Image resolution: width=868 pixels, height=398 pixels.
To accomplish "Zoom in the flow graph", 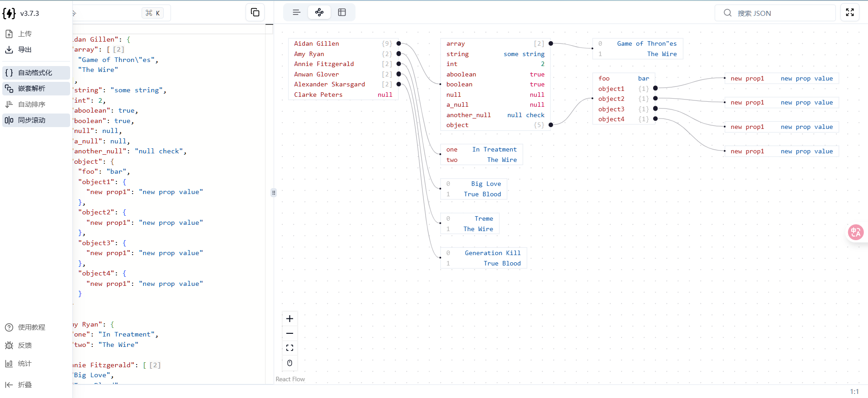I will pyautogui.click(x=290, y=319).
